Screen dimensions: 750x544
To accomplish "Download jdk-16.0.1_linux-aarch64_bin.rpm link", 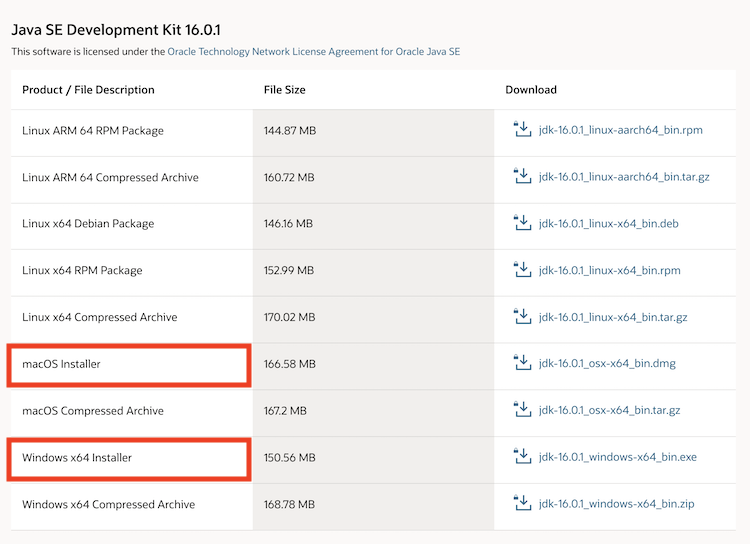I will pos(620,130).
